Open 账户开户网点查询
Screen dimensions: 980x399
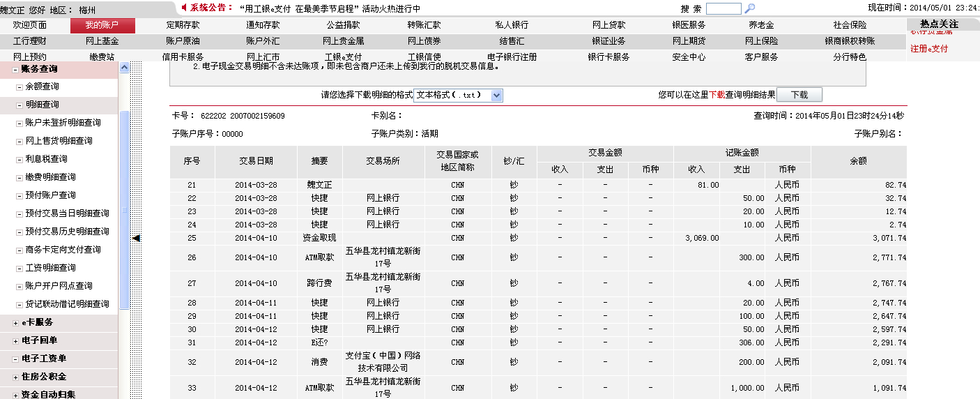[x=59, y=286]
